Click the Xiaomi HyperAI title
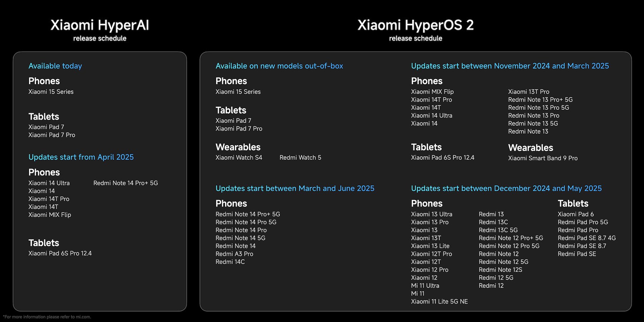 100,25
